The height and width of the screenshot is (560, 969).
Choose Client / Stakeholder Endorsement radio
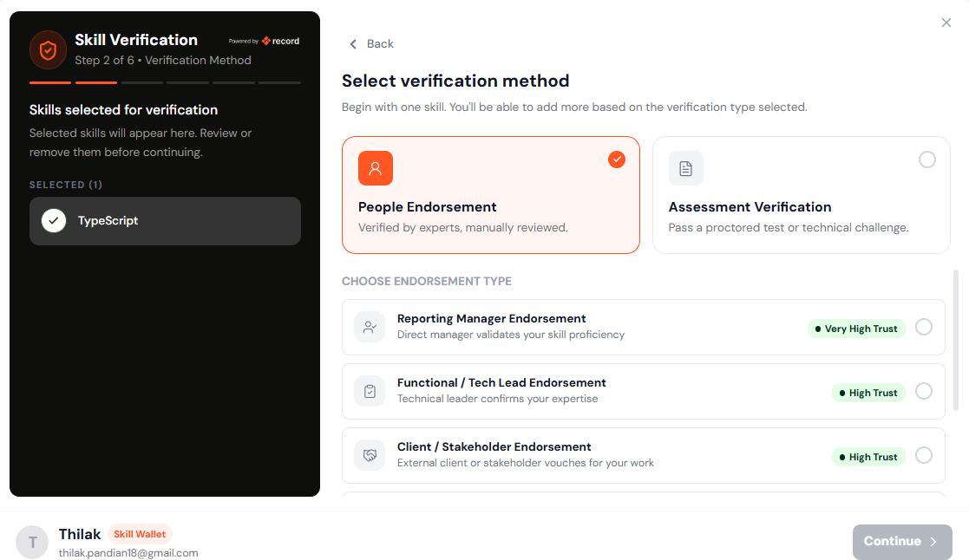(923, 455)
